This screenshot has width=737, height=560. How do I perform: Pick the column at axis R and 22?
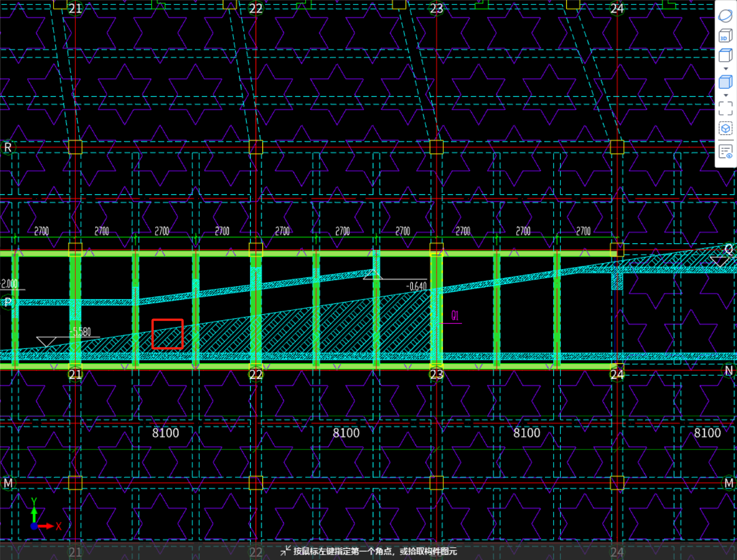[x=256, y=147]
